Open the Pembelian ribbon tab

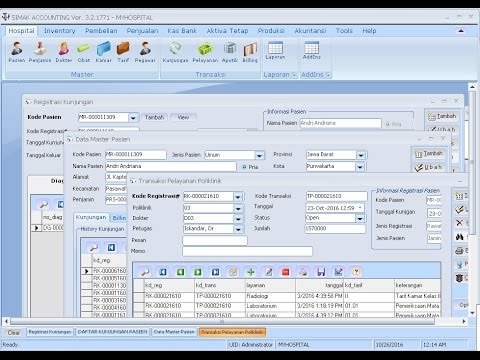tap(101, 31)
